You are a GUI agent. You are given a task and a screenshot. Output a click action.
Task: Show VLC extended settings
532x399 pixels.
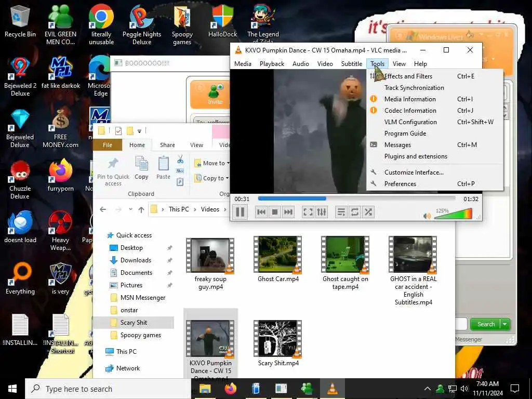(x=321, y=212)
